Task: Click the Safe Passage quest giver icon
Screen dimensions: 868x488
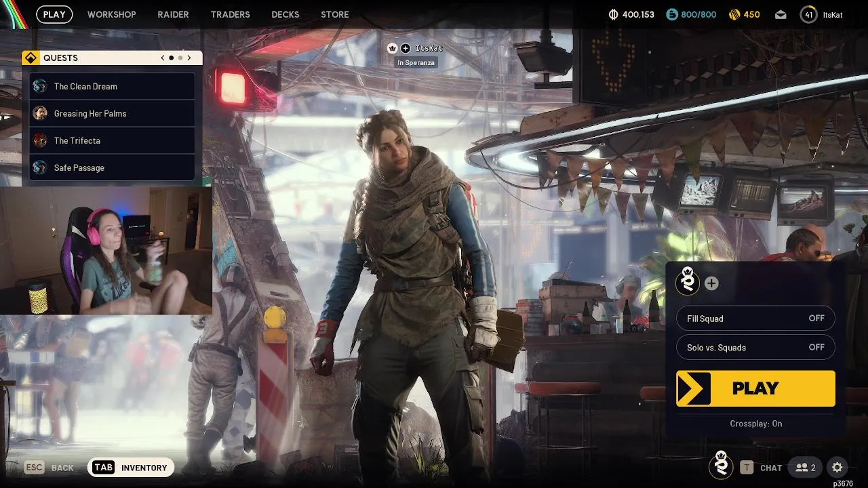Action: tap(40, 167)
